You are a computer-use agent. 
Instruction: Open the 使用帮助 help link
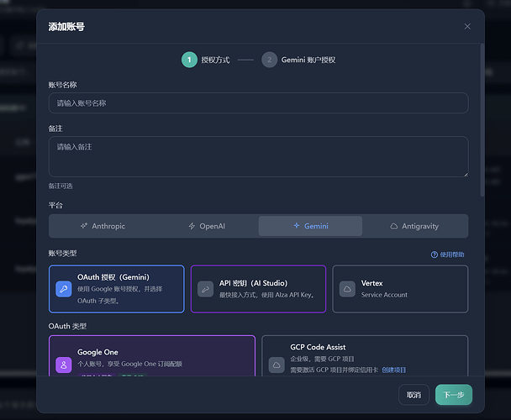[x=447, y=255]
